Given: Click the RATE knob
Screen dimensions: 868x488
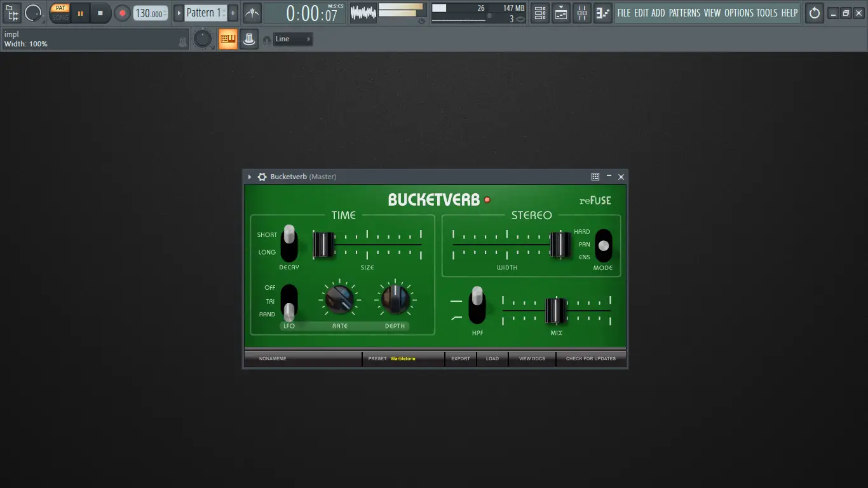Looking at the screenshot, I should 340,299.
